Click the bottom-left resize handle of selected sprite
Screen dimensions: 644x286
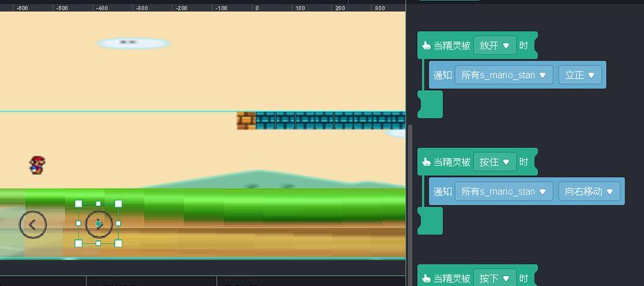(x=79, y=243)
